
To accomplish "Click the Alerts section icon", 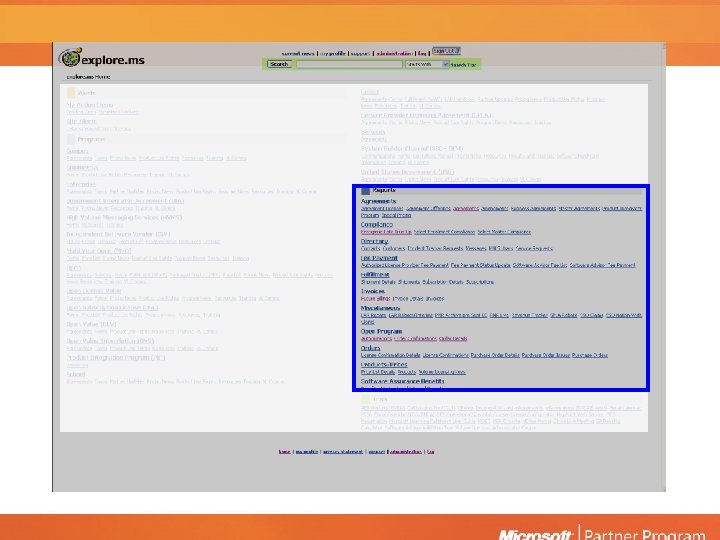I will tap(71, 93).
